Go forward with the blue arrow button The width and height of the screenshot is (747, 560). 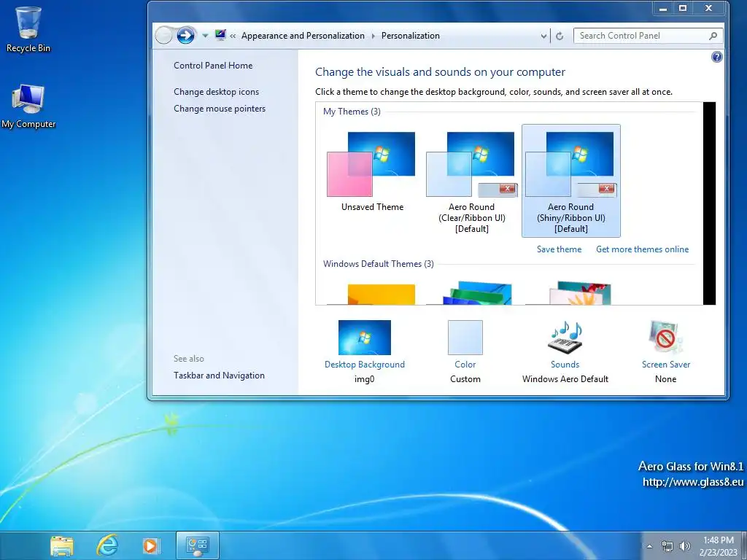[185, 35]
